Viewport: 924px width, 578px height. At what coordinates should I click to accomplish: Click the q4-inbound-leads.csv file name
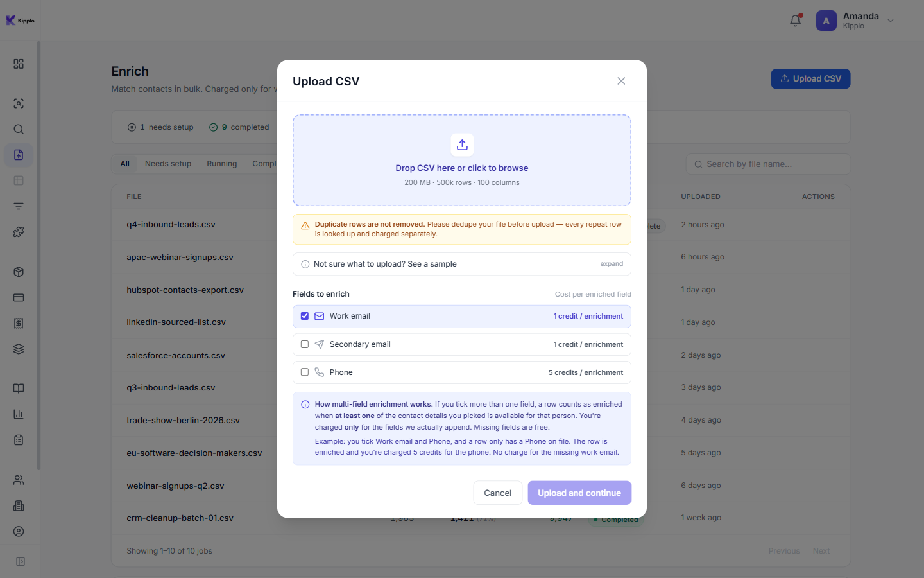click(171, 225)
